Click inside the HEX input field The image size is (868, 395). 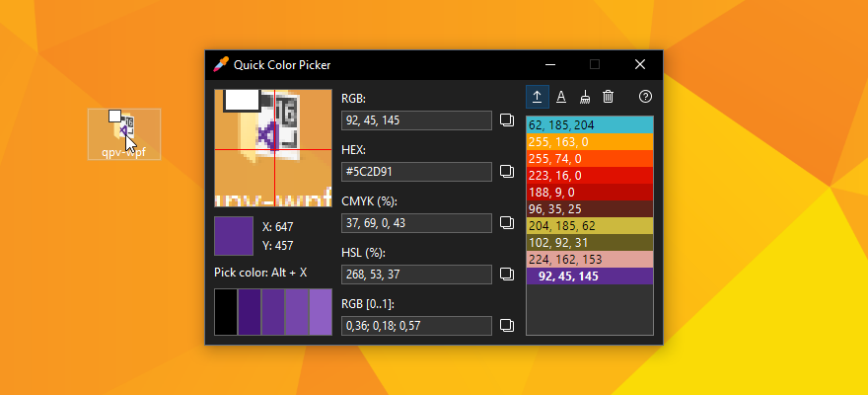415,172
